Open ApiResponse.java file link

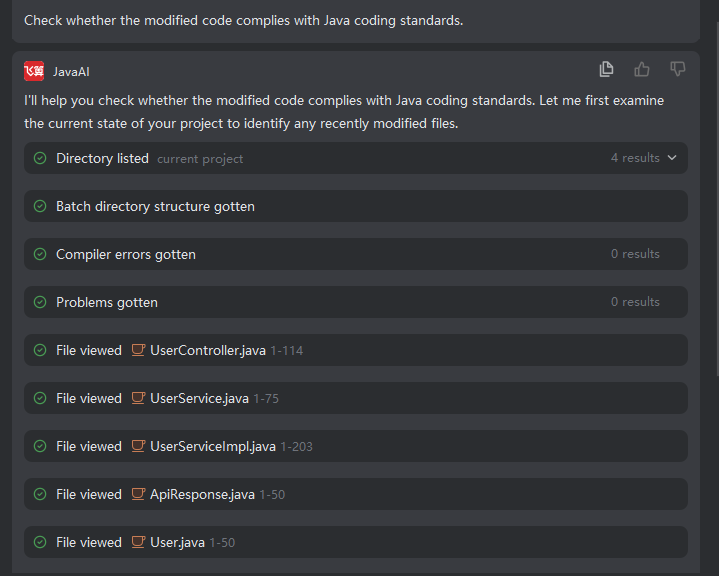[x=202, y=494]
